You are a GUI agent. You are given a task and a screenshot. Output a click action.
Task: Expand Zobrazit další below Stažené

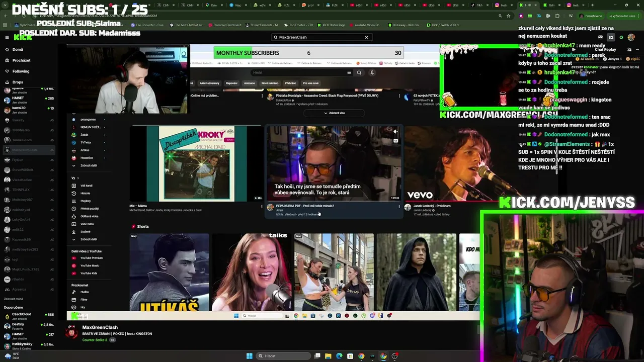85,239
